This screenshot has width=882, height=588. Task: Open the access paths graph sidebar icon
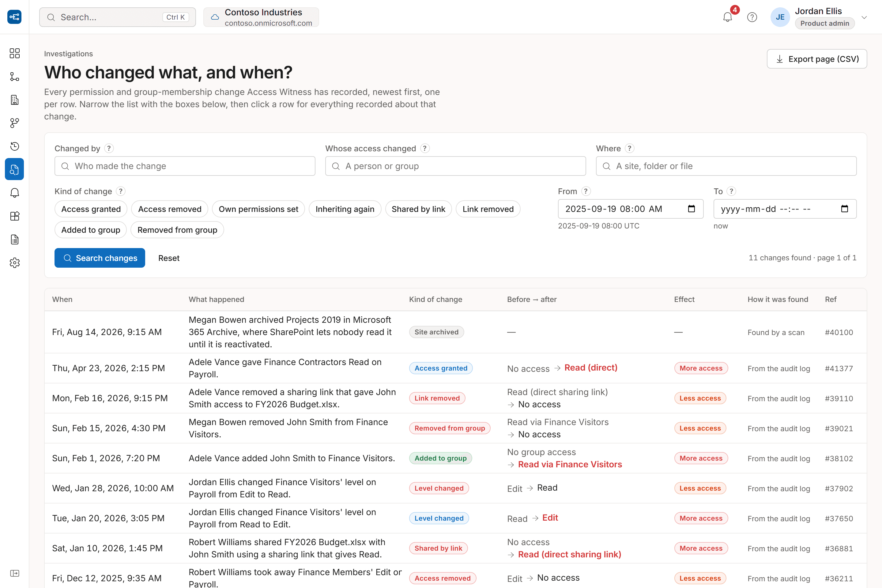[x=15, y=77]
